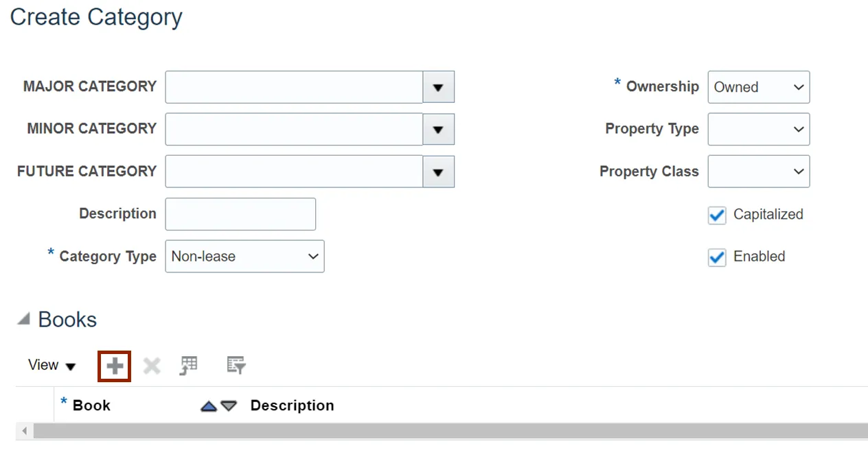Sort Book column descending with down triangle
Viewport: 868px width, 459px height.
[x=229, y=406]
